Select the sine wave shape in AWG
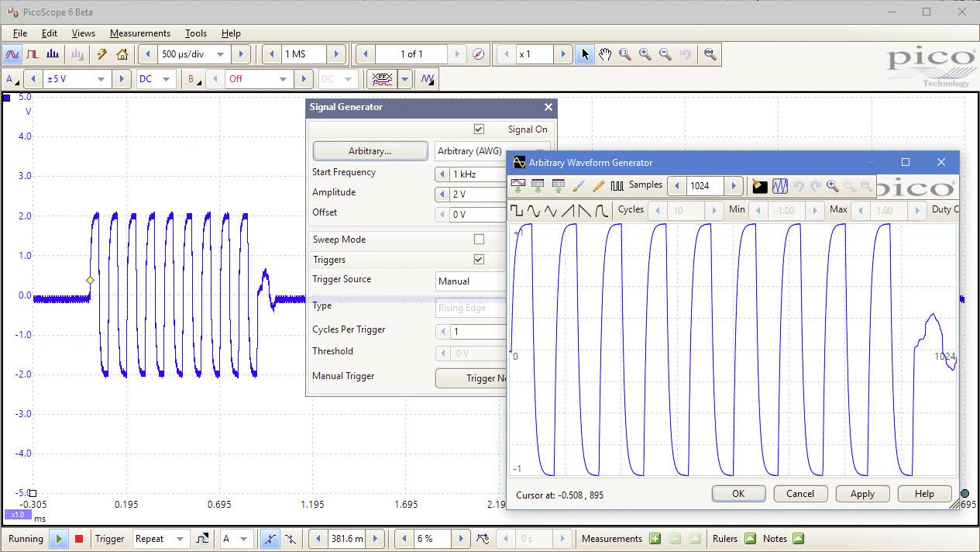The width and height of the screenshot is (980, 552). [533, 209]
